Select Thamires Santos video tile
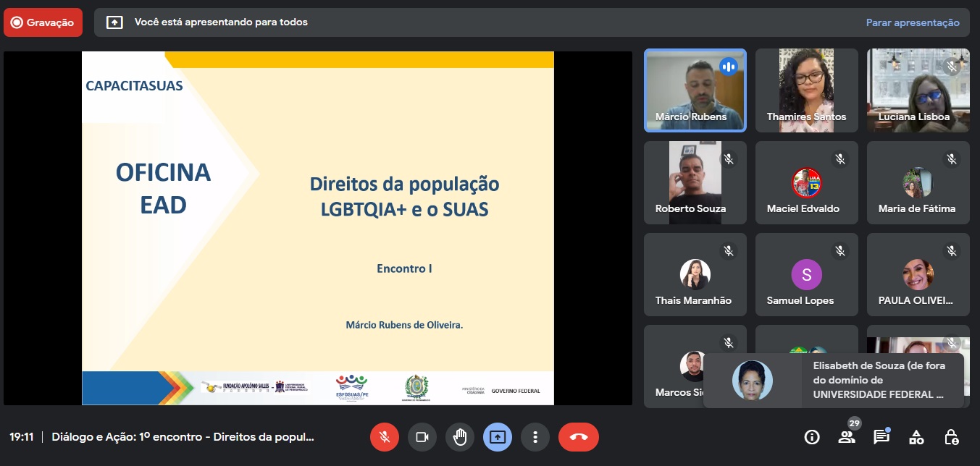This screenshot has height=466, width=980. click(806, 90)
